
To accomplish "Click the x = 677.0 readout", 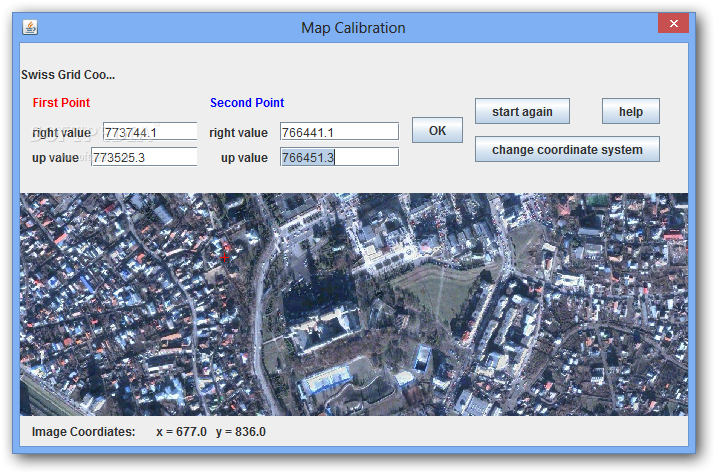I will coord(181,432).
